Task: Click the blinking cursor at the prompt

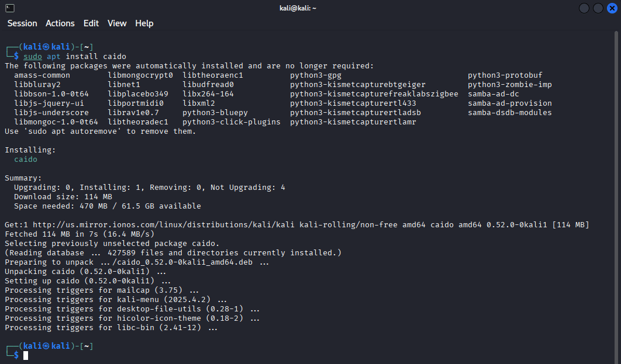Action: 25,355
